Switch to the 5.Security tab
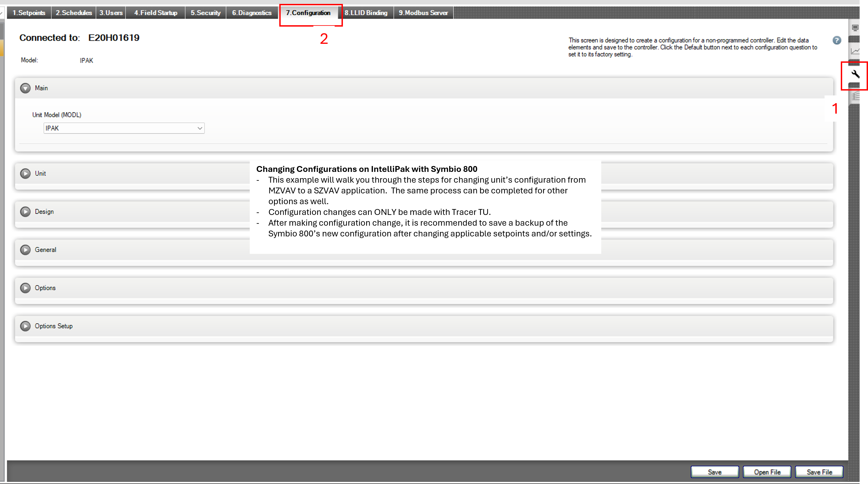 click(206, 13)
